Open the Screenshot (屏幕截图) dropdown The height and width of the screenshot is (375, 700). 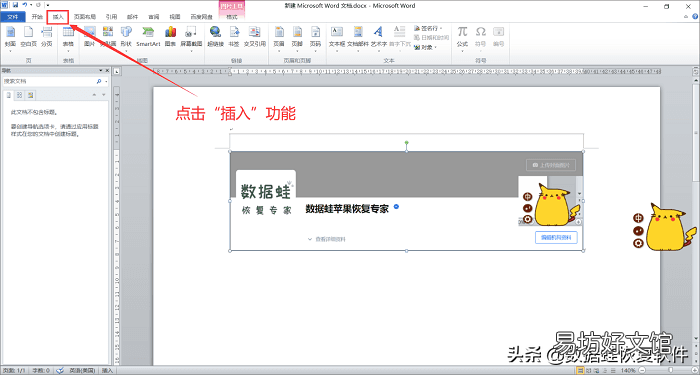pos(191,38)
